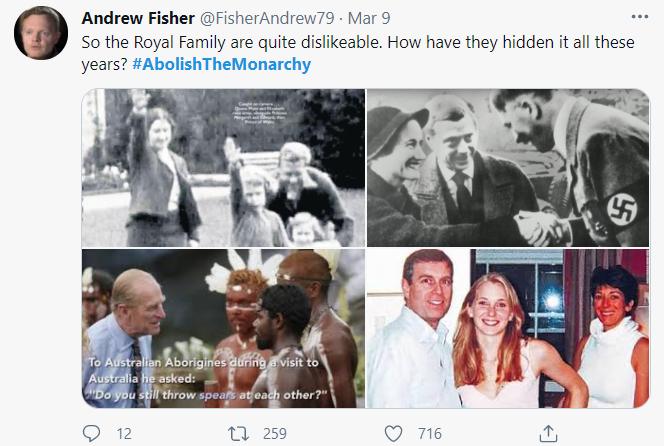This screenshot has height=446, width=664.
Task: Follow the #AbolishTheMonarchy hashtag link
Action: [221, 64]
